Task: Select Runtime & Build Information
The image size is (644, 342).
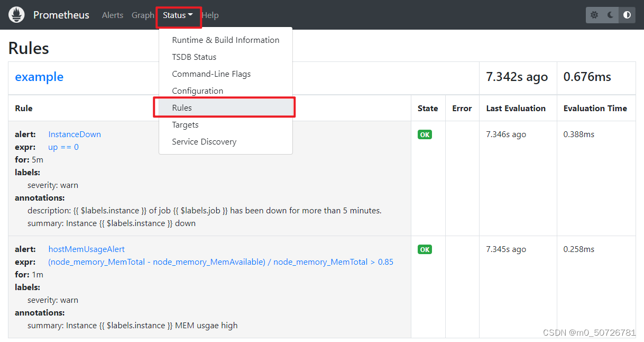Action: (x=226, y=40)
